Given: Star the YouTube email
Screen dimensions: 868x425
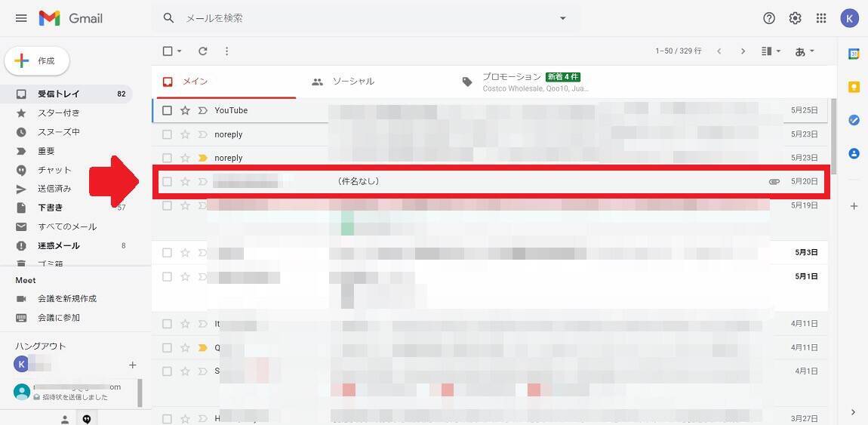Looking at the screenshot, I should [185, 110].
